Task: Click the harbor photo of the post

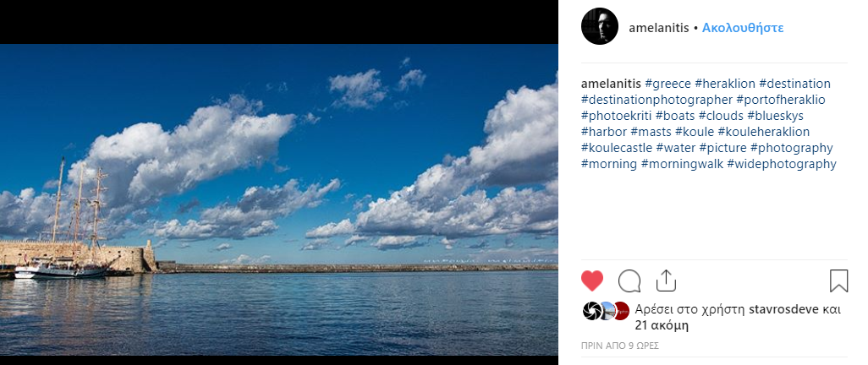Action: [x=279, y=199]
